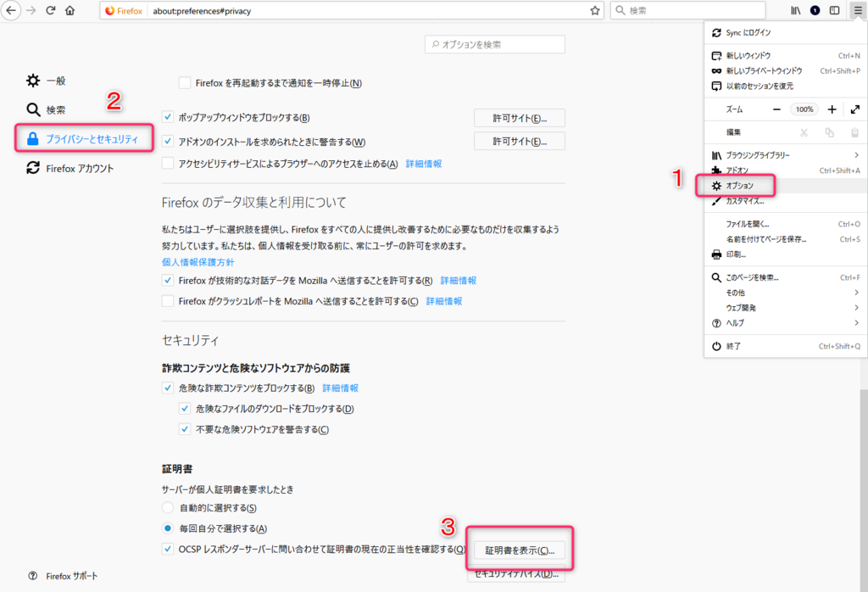Toggle アドオンのインストール警告 checkbox

coord(168,142)
